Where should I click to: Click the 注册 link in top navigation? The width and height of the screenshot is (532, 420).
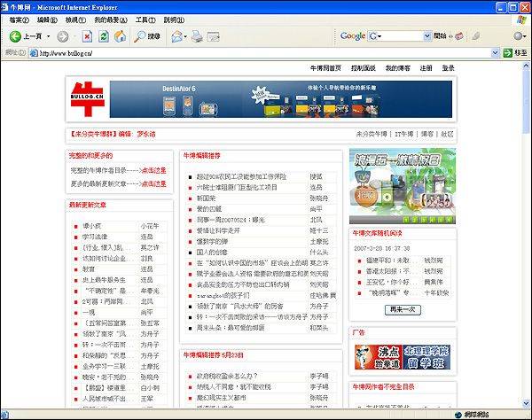click(x=426, y=68)
